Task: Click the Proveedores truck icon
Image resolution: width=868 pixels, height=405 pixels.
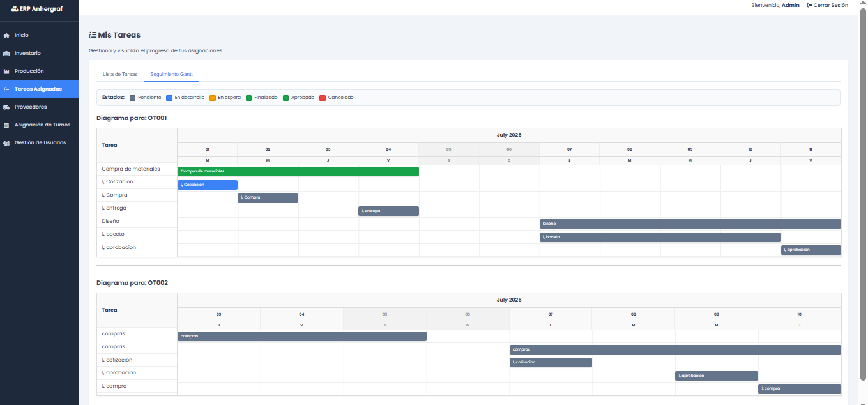Action: click(6, 107)
